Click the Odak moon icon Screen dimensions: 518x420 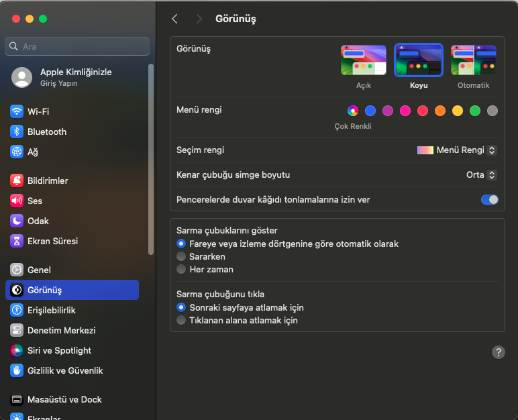click(17, 221)
